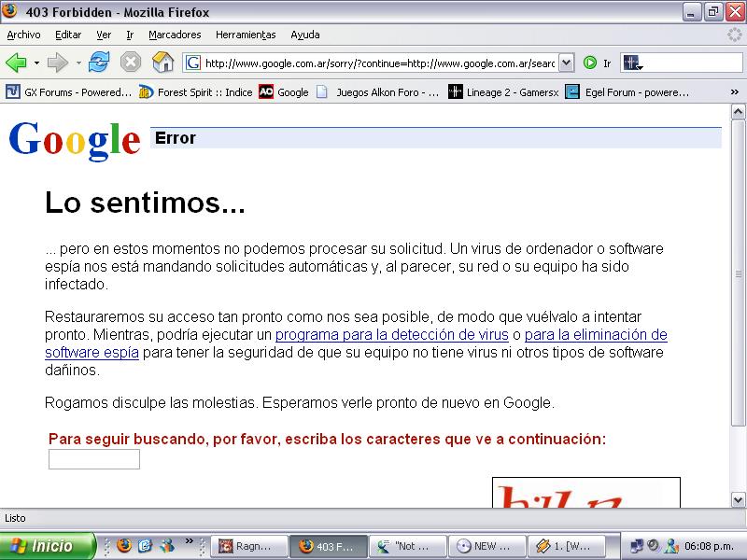
Task: Click the page scrollbar up arrow
Action: click(x=738, y=112)
